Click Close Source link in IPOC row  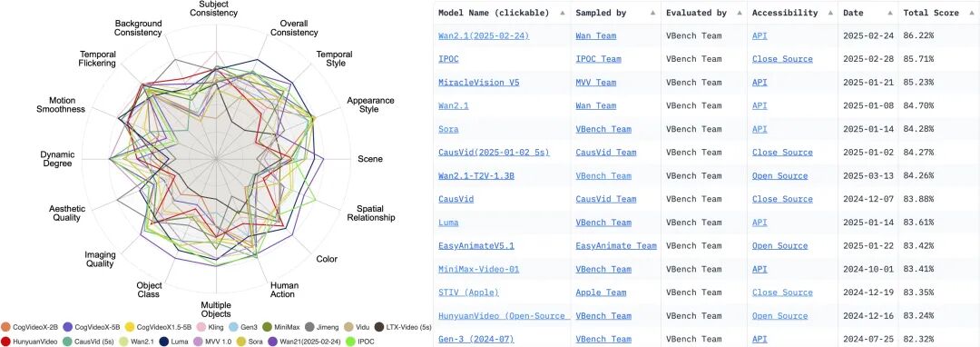click(x=782, y=59)
